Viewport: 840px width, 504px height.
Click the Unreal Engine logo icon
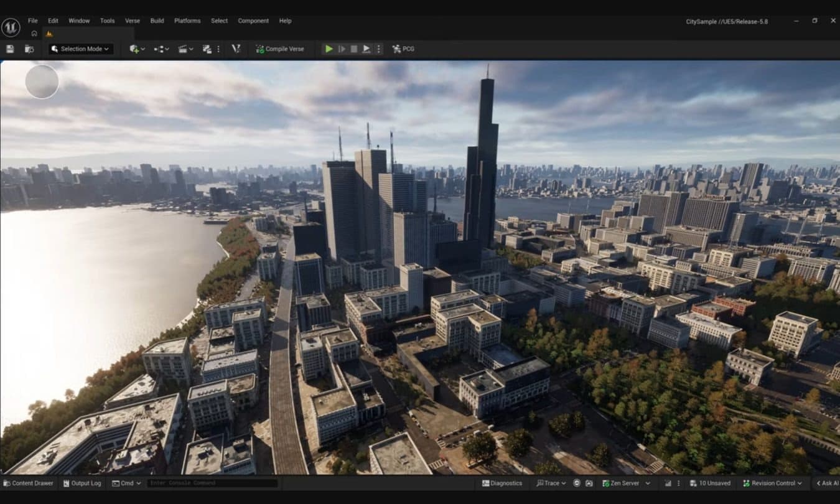click(11, 27)
